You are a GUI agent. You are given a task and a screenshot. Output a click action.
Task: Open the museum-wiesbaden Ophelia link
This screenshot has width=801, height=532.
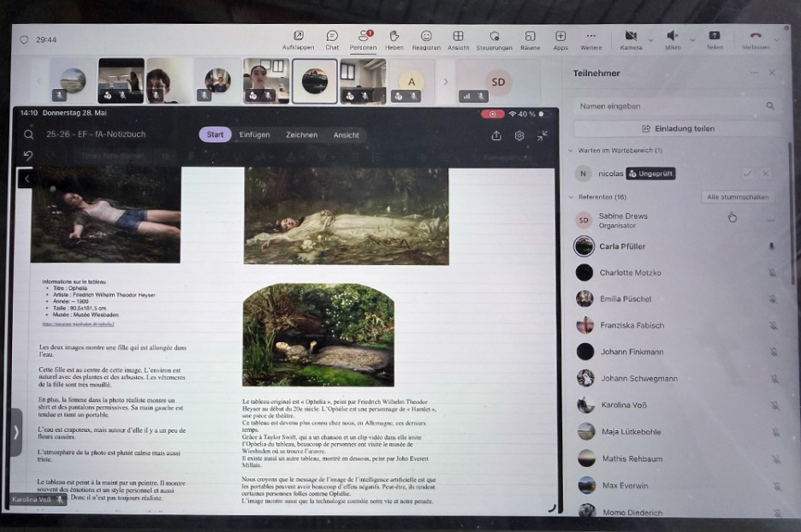(x=78, y=323)
